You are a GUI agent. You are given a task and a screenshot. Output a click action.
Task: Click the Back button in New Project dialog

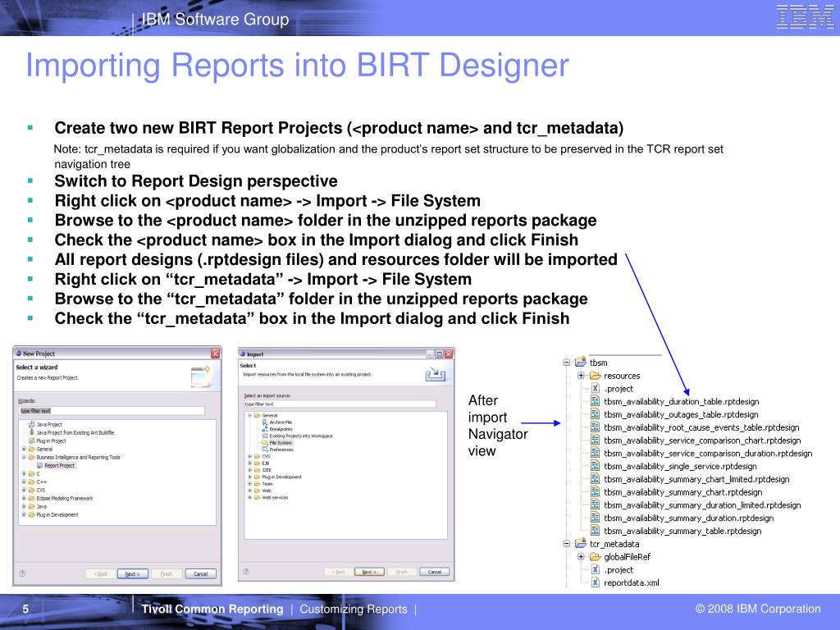101,573
